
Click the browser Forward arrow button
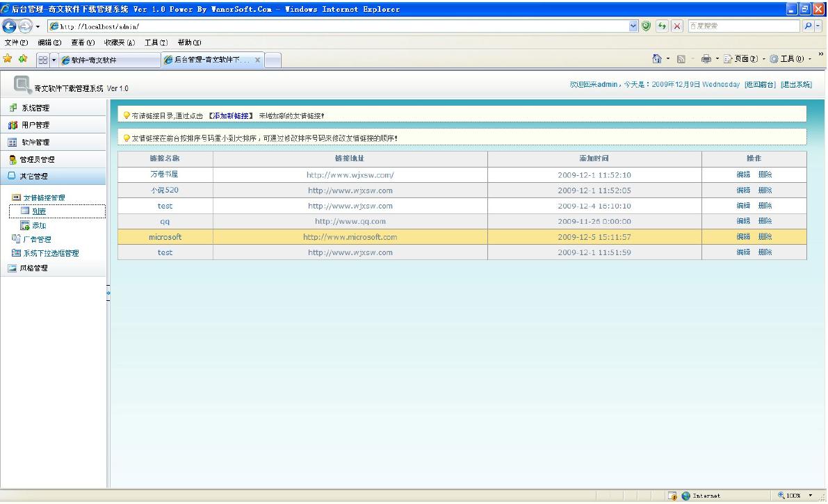point(25,26)
